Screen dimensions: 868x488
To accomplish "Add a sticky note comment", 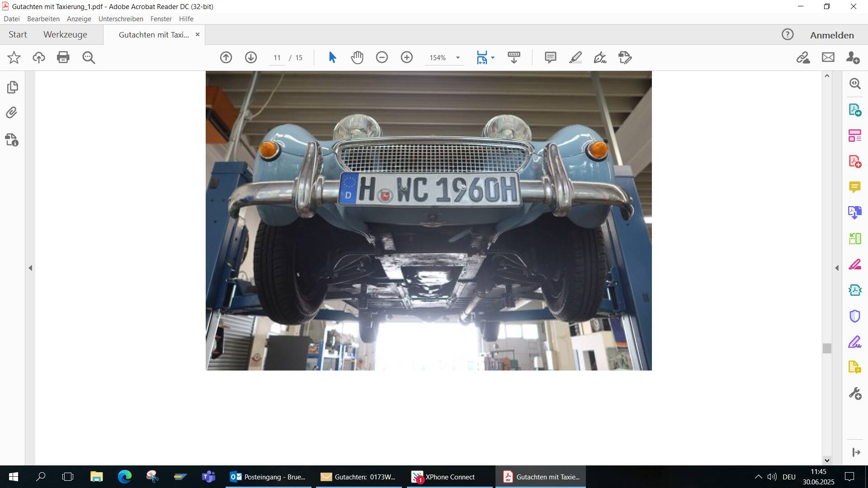I will [550, 57].
